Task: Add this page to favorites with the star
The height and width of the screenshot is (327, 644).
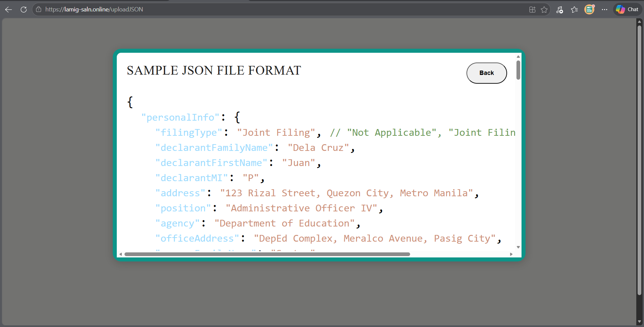Action: point(544,9)
